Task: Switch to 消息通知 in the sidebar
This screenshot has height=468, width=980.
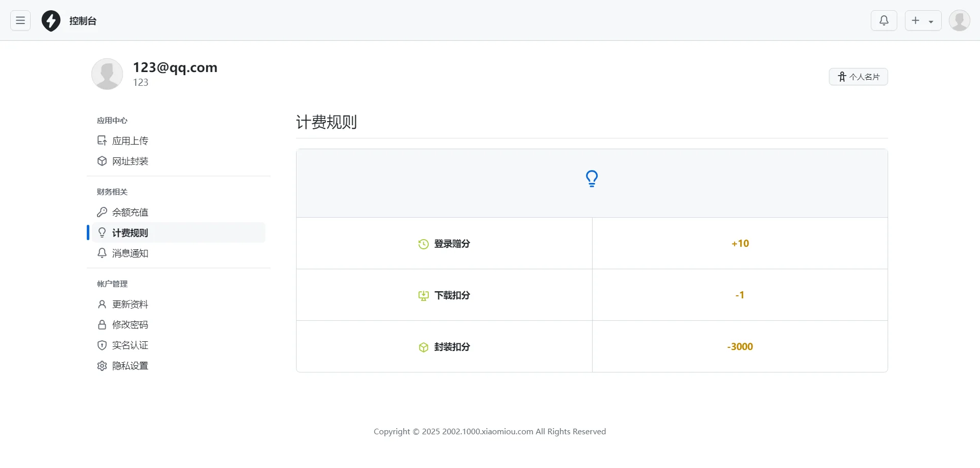Action: [x=130, y=253]
